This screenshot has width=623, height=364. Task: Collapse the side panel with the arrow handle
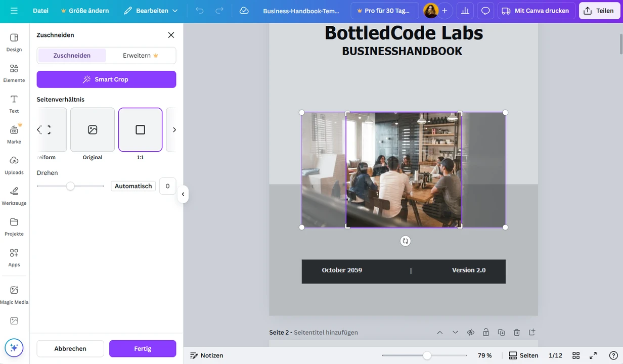click(x=183, y=194)
